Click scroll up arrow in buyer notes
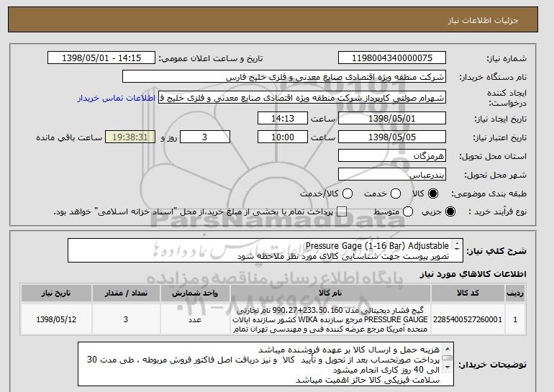This screenshot has height=392, width=554. (448, 349)
